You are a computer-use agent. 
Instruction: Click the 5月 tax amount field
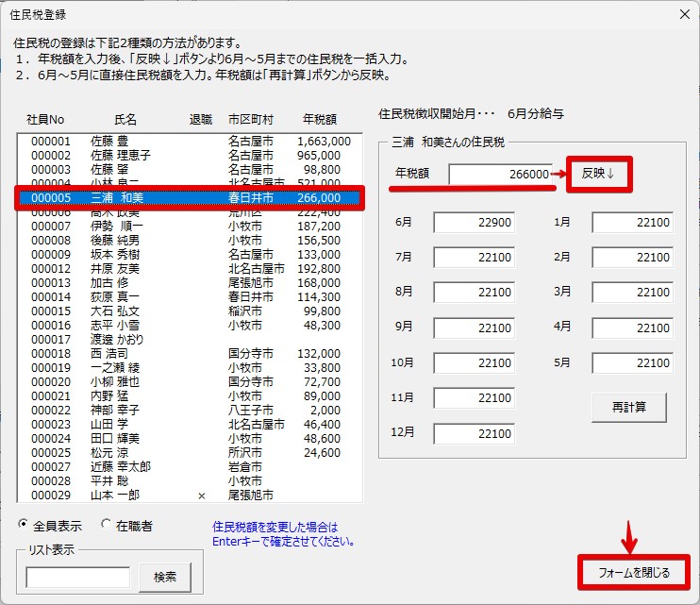633,362
